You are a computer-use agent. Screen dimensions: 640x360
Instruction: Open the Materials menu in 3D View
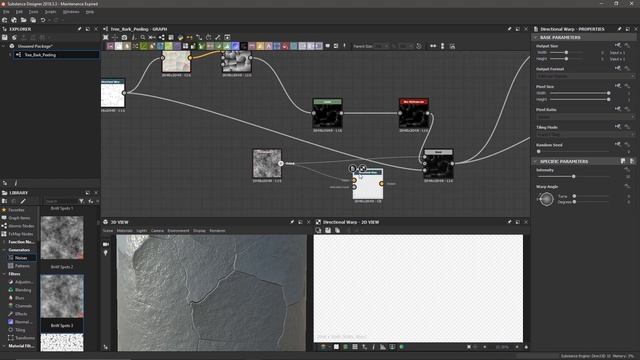[124, 231]
